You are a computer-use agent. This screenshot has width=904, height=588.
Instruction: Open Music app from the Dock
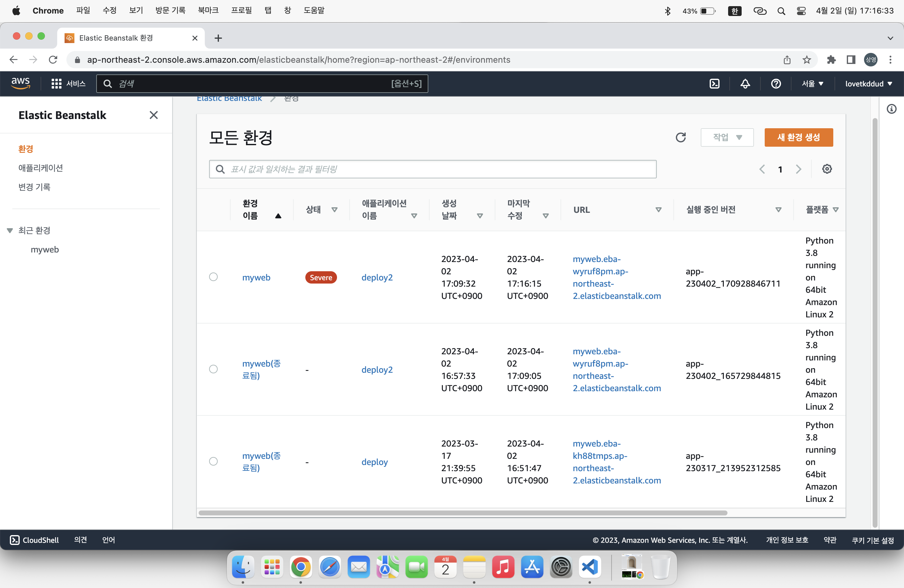pos(503,567)
